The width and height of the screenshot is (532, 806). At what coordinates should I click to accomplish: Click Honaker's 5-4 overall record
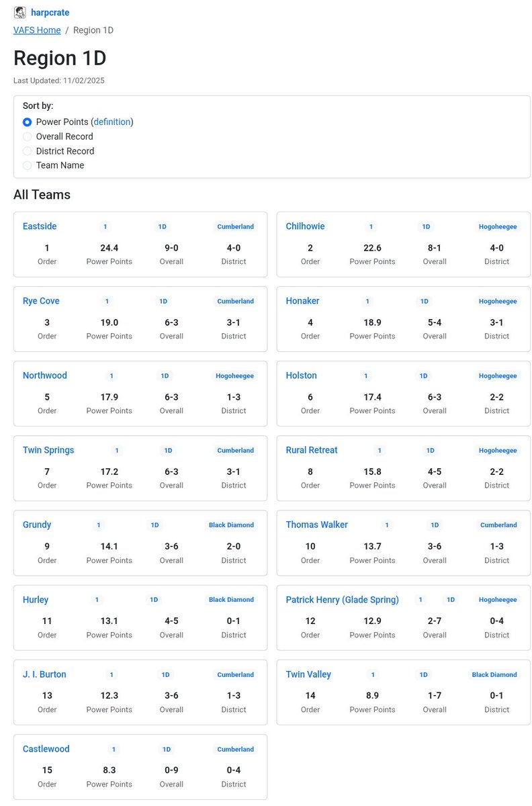(x=435, y=322)
